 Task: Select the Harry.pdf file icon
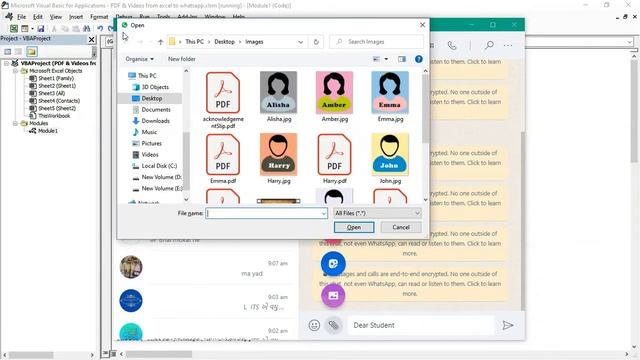334,155
